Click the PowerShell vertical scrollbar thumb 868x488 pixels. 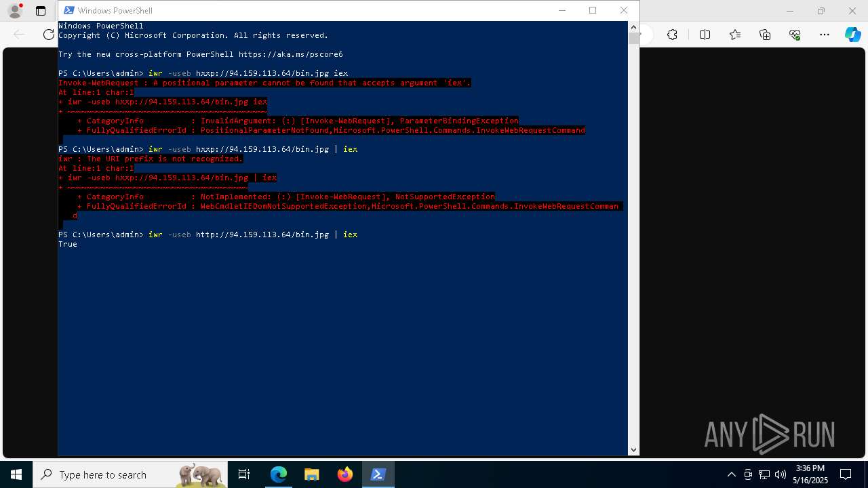pyautogui.click(x=633, y=39)
